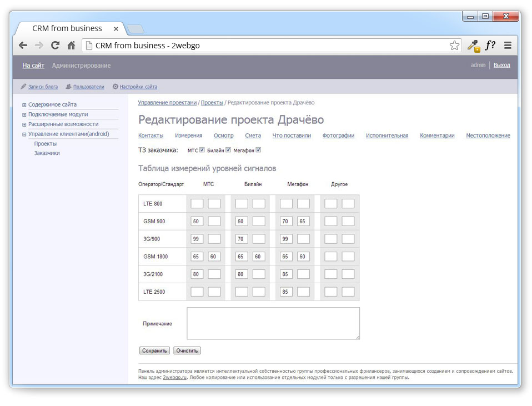Screen dimensions: 532x406
Task: Click Мегафон 3G/2100 field with 85
Action: click(x=286, y=274)
